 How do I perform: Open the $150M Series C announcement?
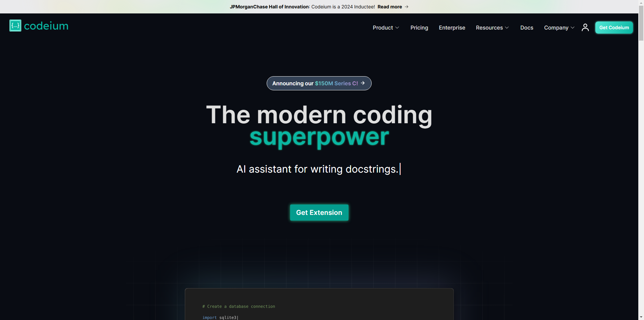(319, 83)
